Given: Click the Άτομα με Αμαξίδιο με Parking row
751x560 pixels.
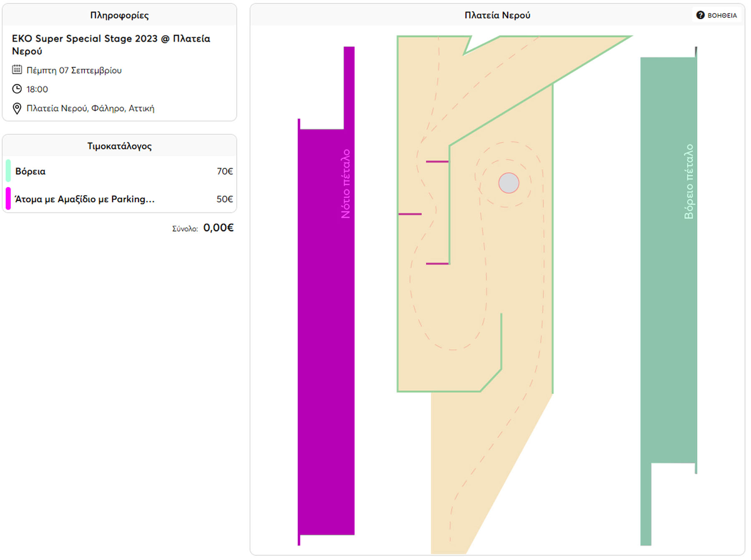Looking at the screenshot, I should click(119, 199).
